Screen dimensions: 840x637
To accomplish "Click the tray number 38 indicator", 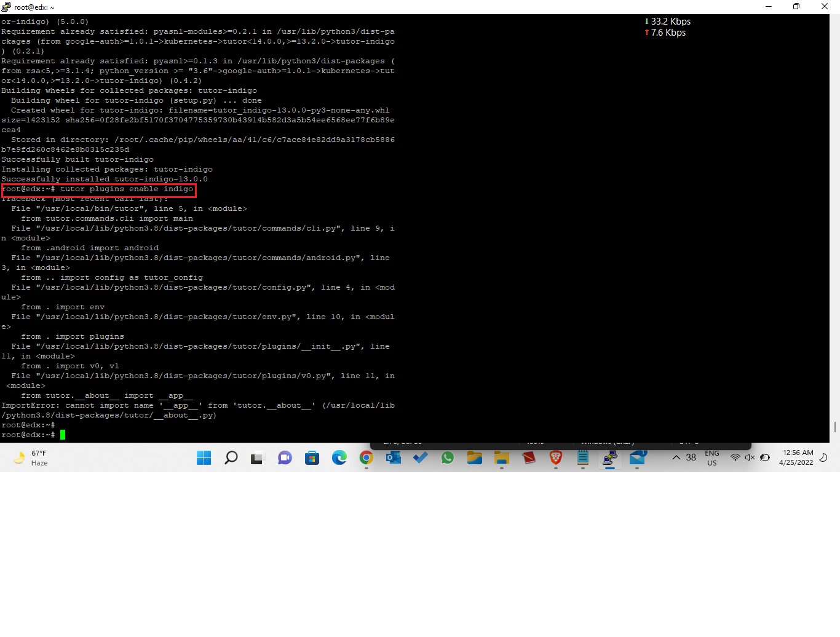I will (x=691, y=457).
